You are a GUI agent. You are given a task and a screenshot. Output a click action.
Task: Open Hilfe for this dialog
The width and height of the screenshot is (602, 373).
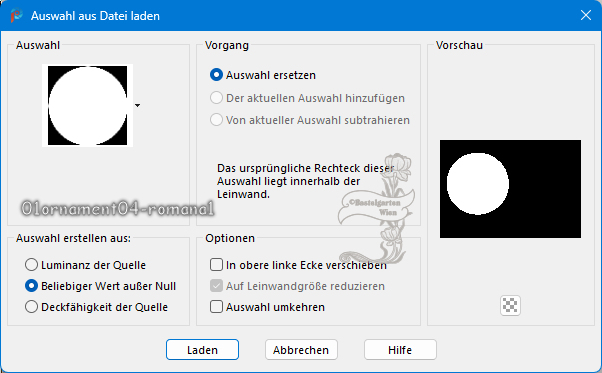(x=400, y=350)
